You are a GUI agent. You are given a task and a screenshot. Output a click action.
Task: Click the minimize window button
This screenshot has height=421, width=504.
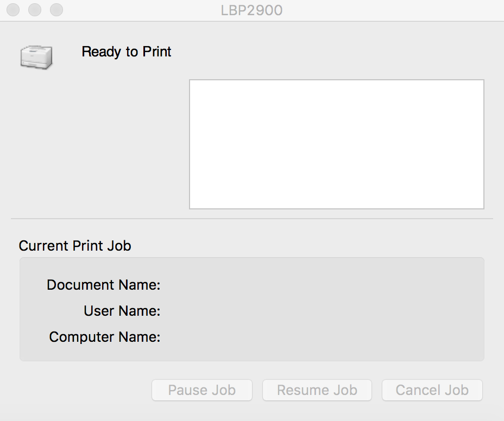pyautogui.click(x=35, y=10)
